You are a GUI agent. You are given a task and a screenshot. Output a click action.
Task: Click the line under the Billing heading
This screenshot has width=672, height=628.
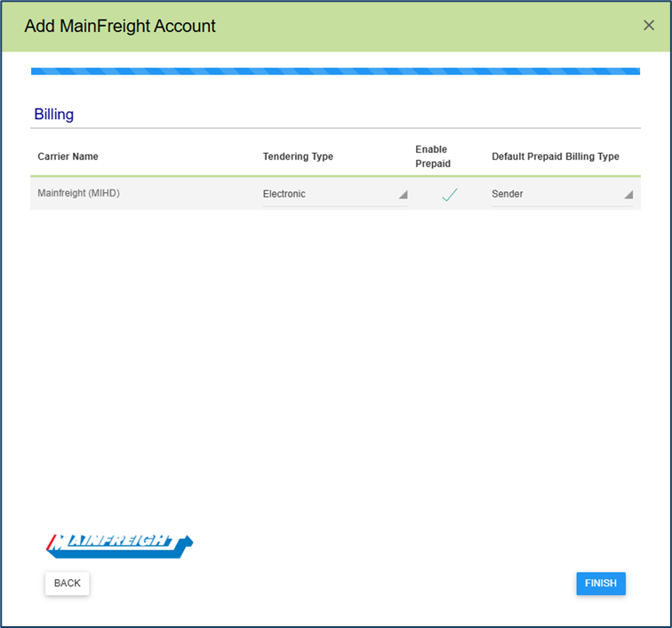[x=335, y=128]
